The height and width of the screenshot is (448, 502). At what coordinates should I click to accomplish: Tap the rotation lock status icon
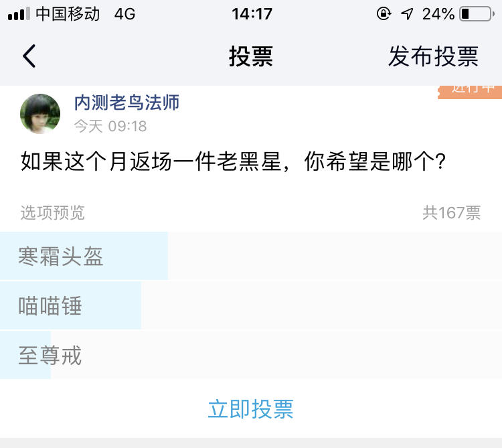(384, 14)
